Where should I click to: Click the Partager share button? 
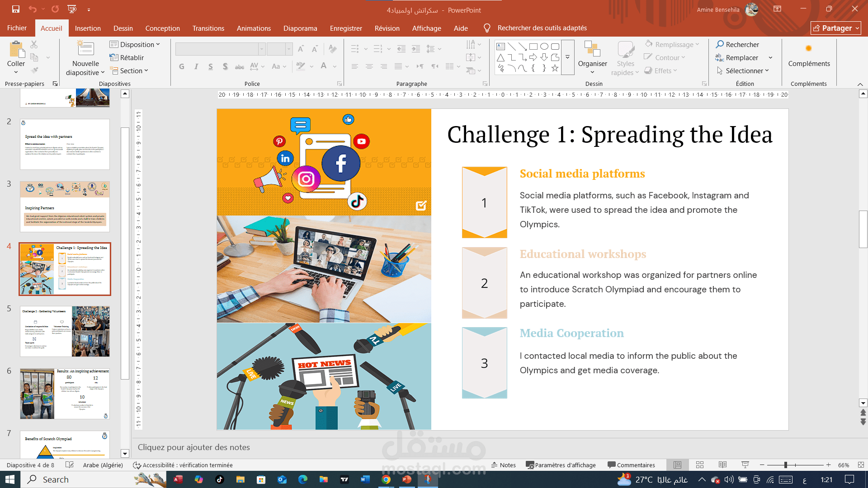(x=836, y=28)
